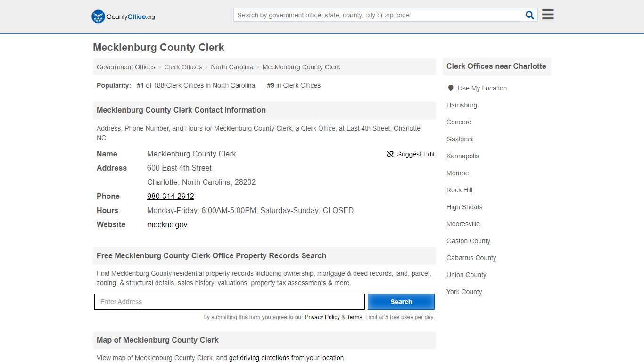Open Gaston County link
Screen dimensions: 644x362
coord(468,241)
